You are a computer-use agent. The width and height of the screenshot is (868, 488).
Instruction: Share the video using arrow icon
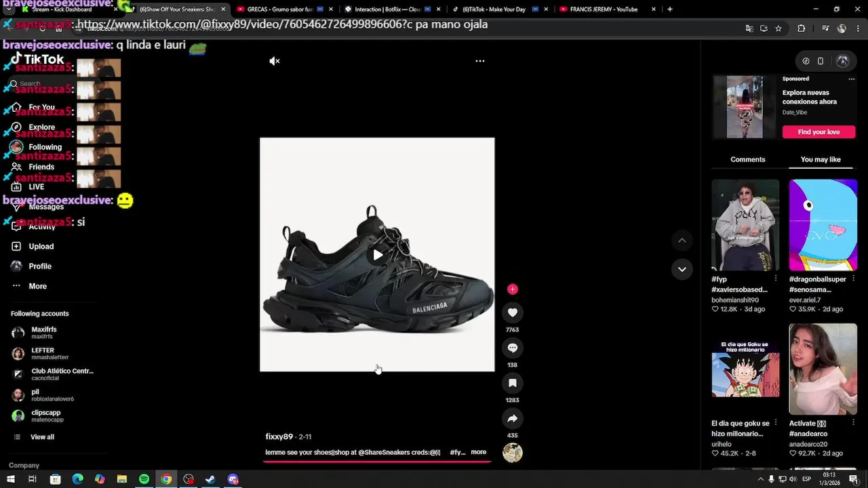(513, 418)
